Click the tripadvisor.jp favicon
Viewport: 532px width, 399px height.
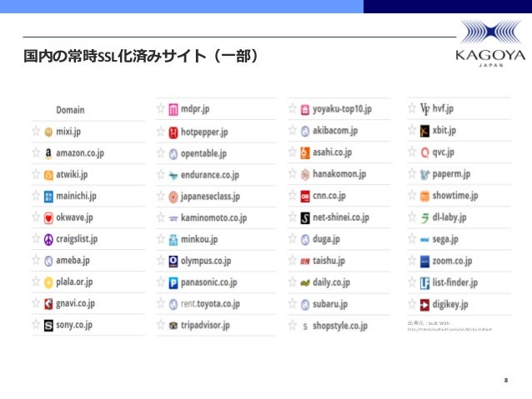173,326
